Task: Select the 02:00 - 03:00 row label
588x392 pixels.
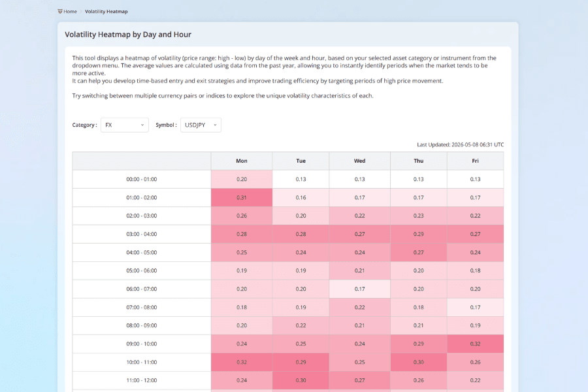Action: click(x=141, y=216)
